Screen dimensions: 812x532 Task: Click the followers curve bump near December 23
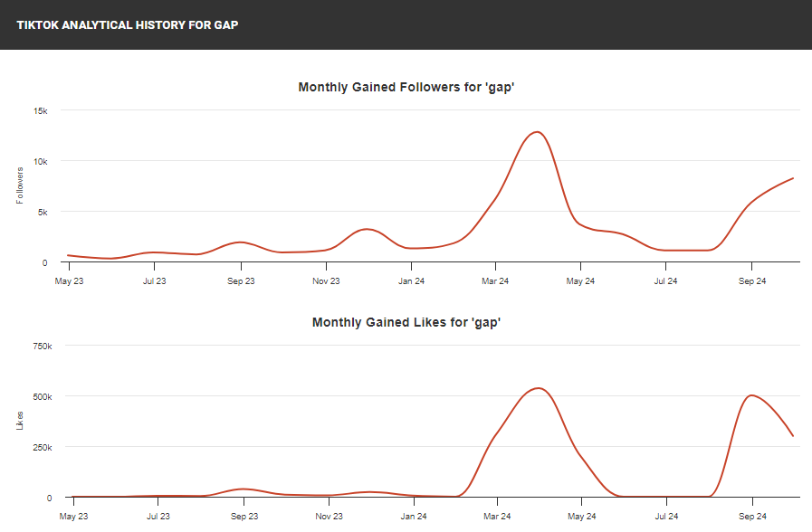coord(367,229)
